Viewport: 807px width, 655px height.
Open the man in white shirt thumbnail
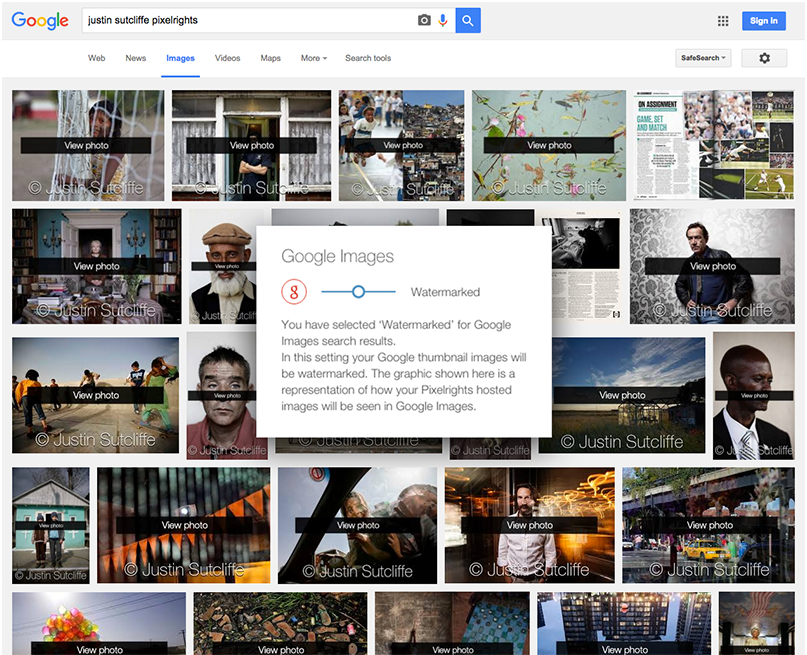tap(530, 525)
